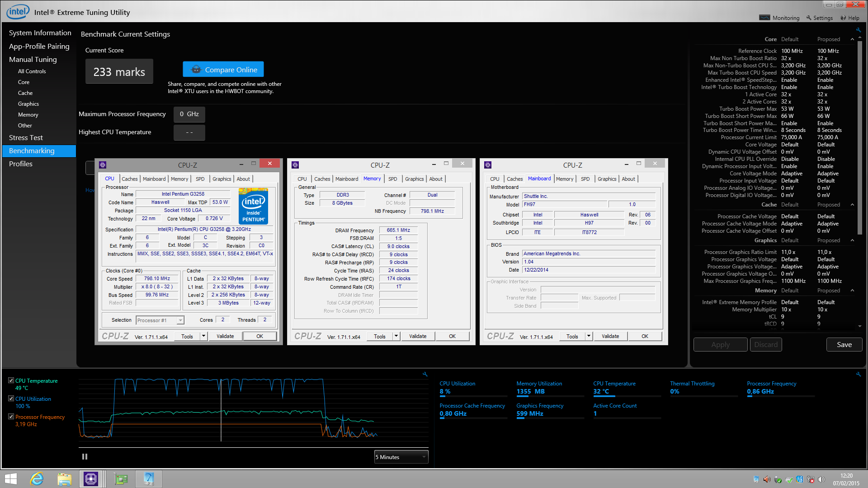Screen dimensions: 868x488
Task: Open Profiles in the sidebar
Action: click(21, 164)
